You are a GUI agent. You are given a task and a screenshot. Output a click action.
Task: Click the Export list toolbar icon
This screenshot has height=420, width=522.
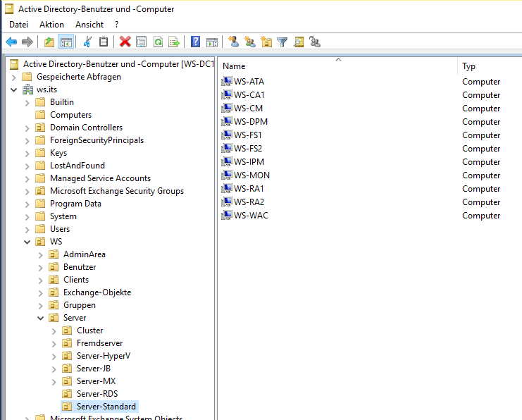point(174,42)
